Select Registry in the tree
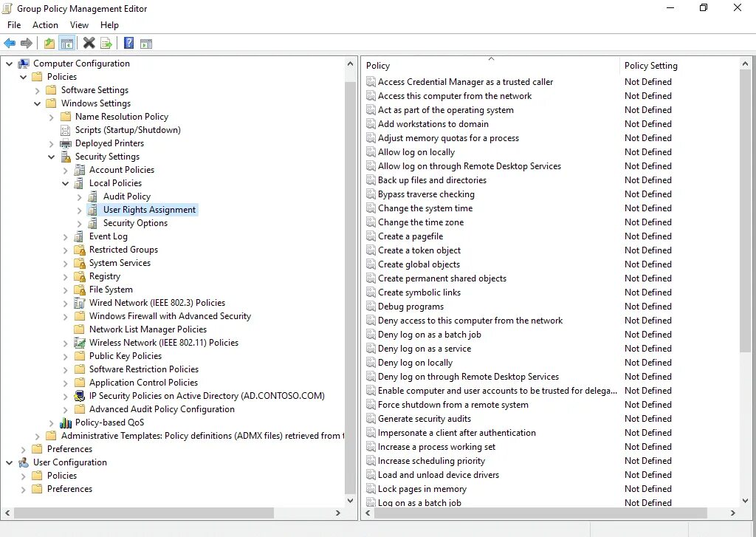756x537 pixels. pos(105,276)
